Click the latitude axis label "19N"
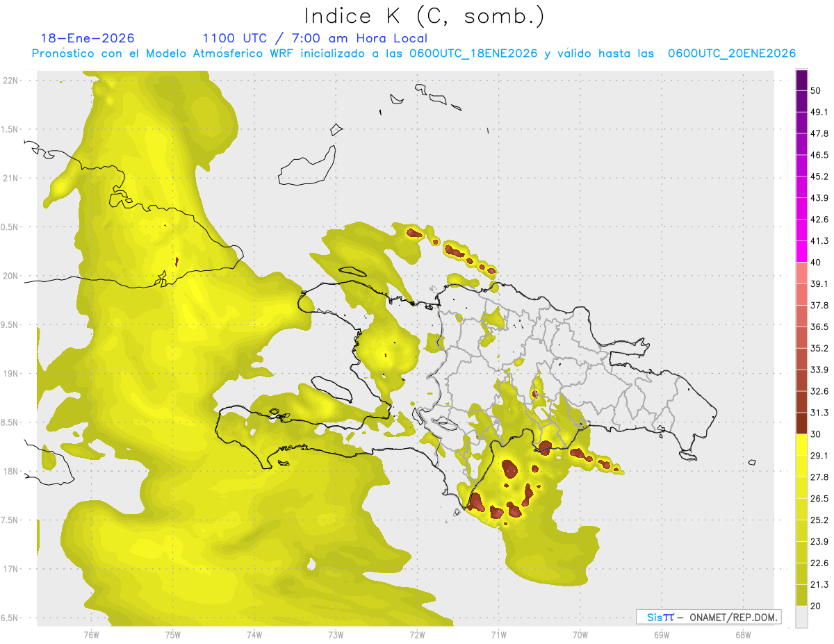 coord(11,374)
